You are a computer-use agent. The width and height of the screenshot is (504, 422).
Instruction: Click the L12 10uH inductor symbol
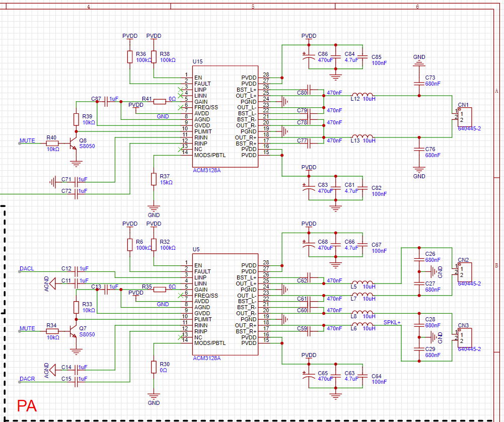(363, 94)
